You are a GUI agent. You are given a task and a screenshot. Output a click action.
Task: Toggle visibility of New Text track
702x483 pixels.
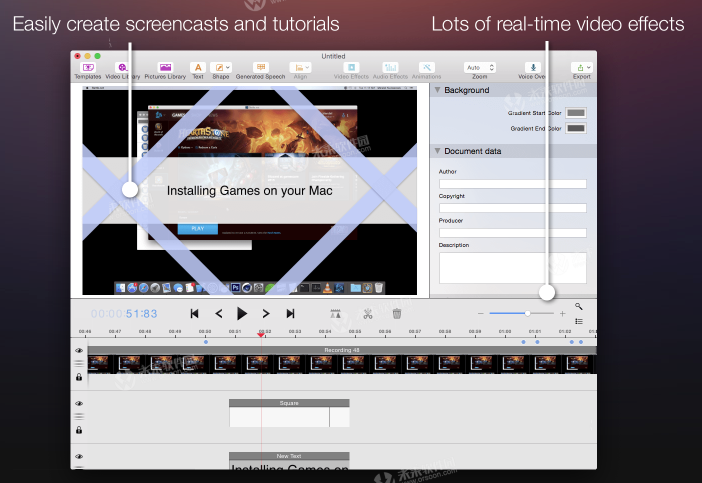coord(79,456)
